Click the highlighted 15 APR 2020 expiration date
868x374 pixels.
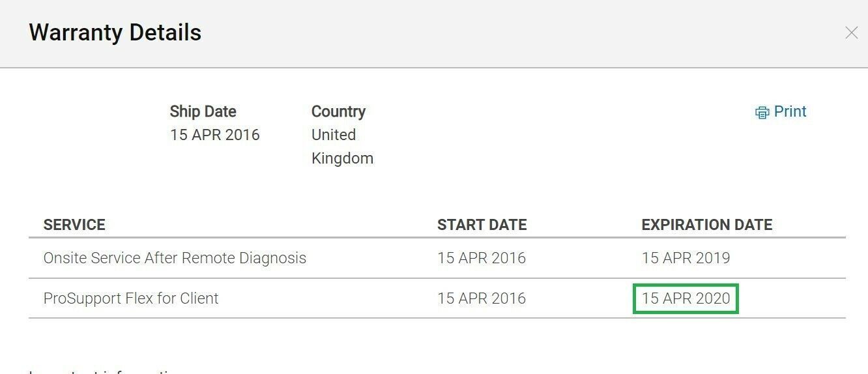point(686,298)
